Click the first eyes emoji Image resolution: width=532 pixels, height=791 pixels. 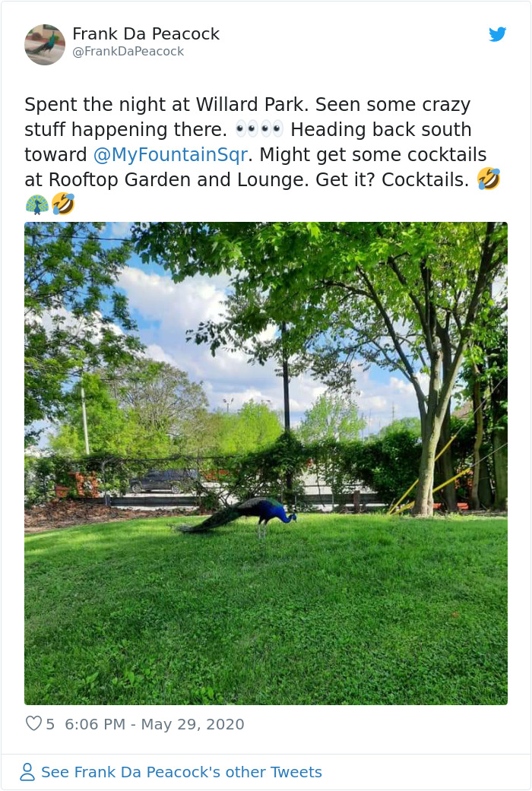tap(247, 129)
